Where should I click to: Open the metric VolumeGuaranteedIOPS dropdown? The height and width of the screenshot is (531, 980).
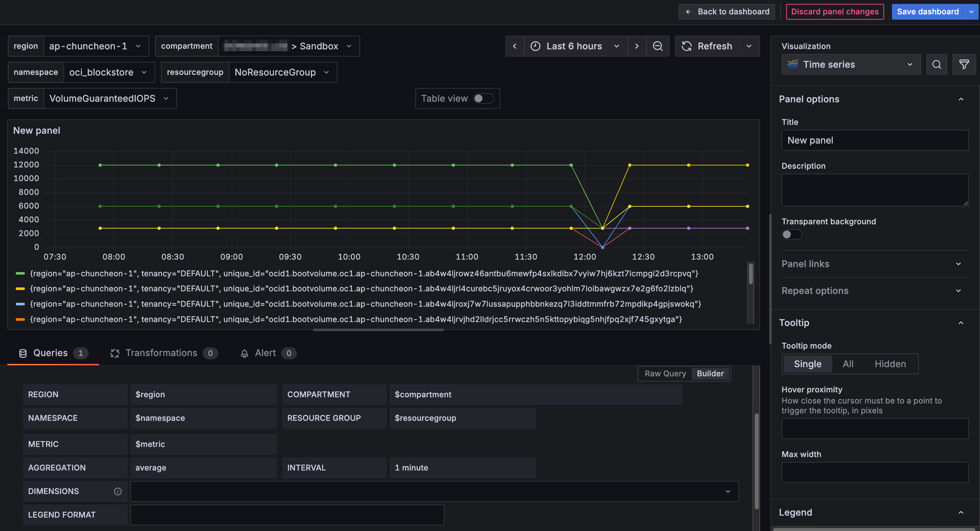coord(110,98)
